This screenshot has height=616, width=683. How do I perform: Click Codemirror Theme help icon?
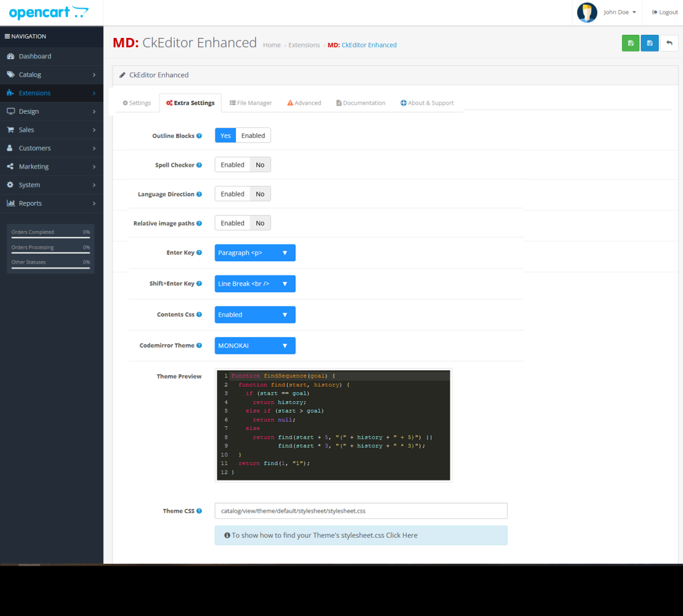(199, 345)
